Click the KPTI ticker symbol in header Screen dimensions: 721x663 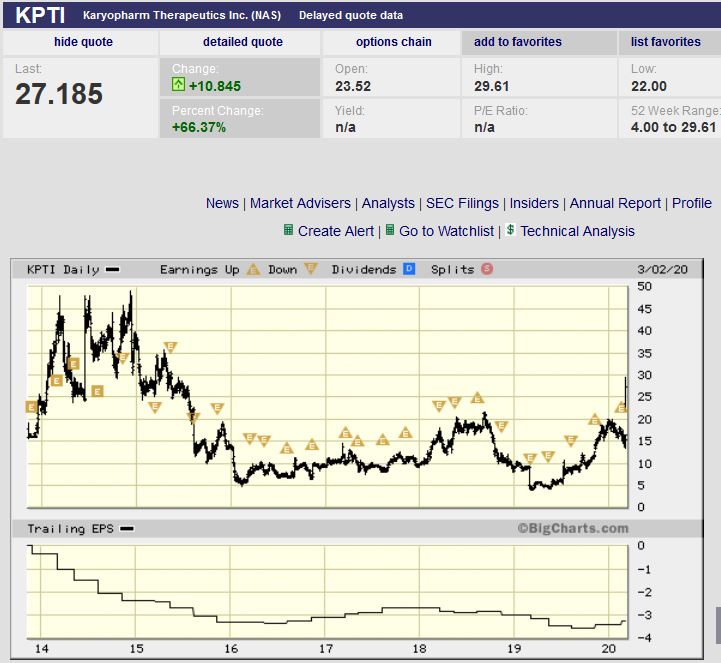40,15
